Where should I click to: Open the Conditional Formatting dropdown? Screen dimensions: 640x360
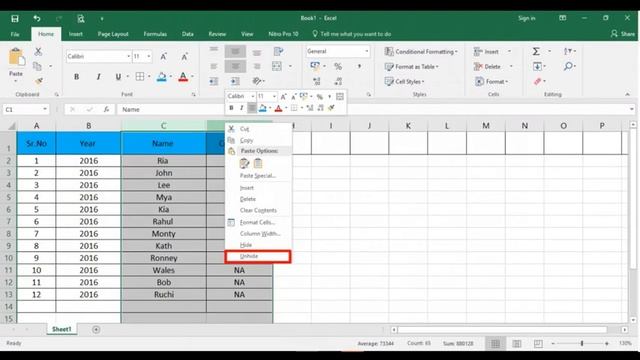click(421, 51)
